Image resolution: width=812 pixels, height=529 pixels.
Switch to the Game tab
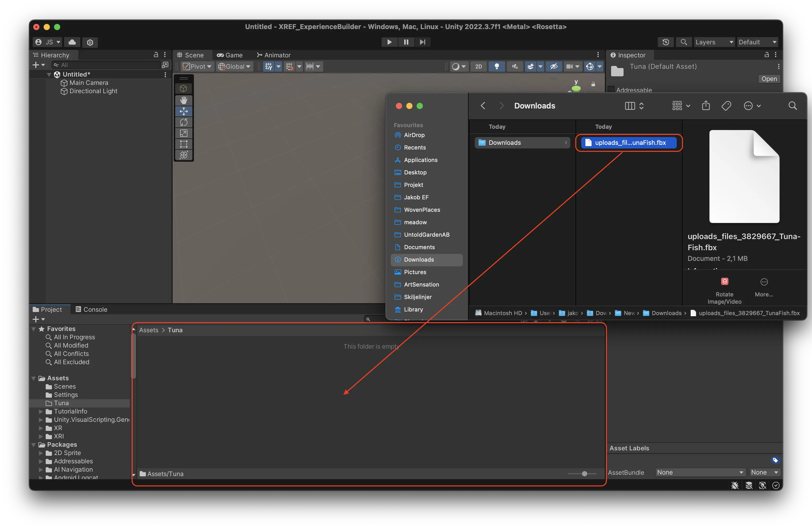(x=230, y=55)
